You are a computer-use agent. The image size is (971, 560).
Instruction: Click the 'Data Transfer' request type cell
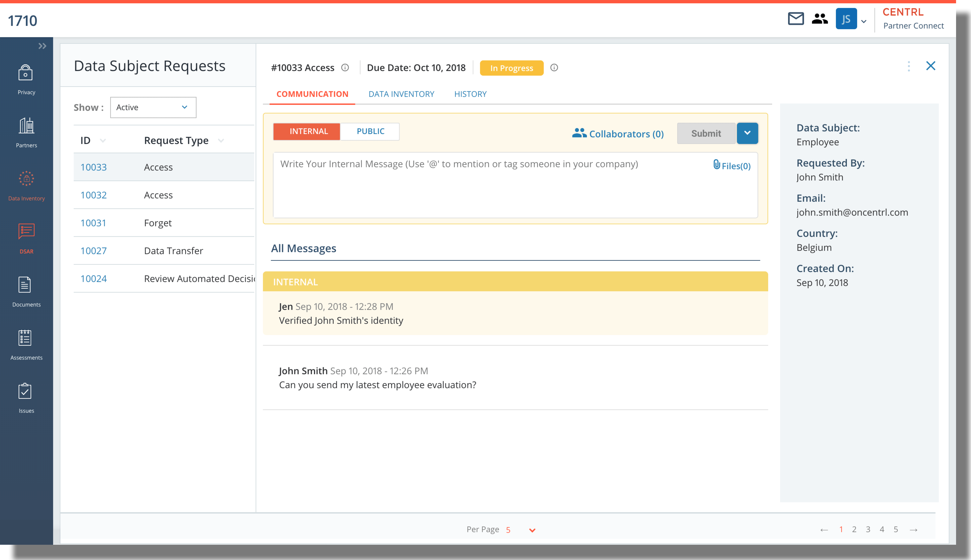click(x=174, y=251)
